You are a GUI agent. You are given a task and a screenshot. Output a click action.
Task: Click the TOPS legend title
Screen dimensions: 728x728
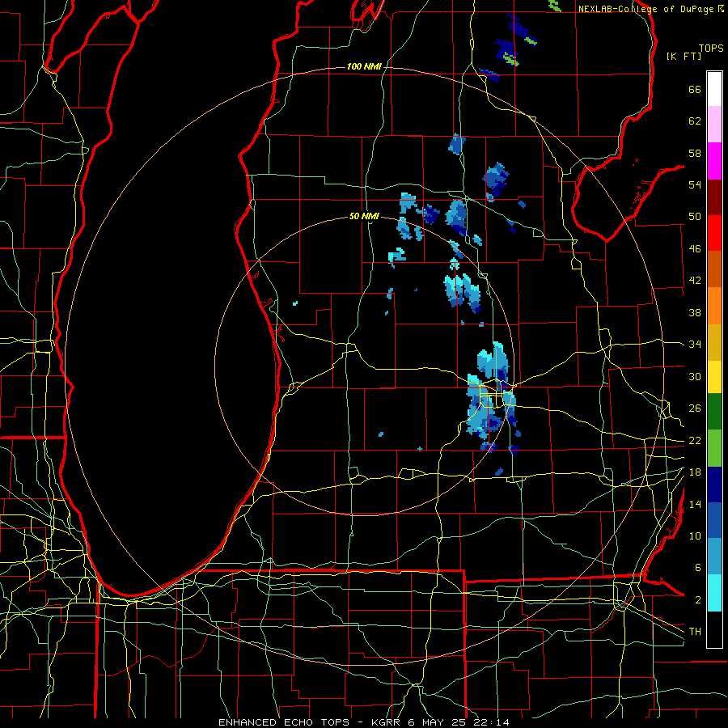point(711,49)
